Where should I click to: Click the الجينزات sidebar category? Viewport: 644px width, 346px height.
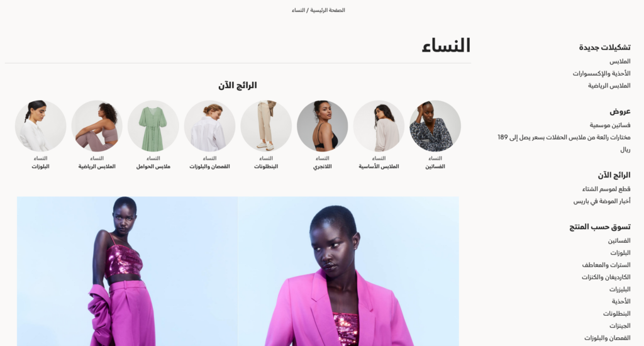(x=619, y=326)
